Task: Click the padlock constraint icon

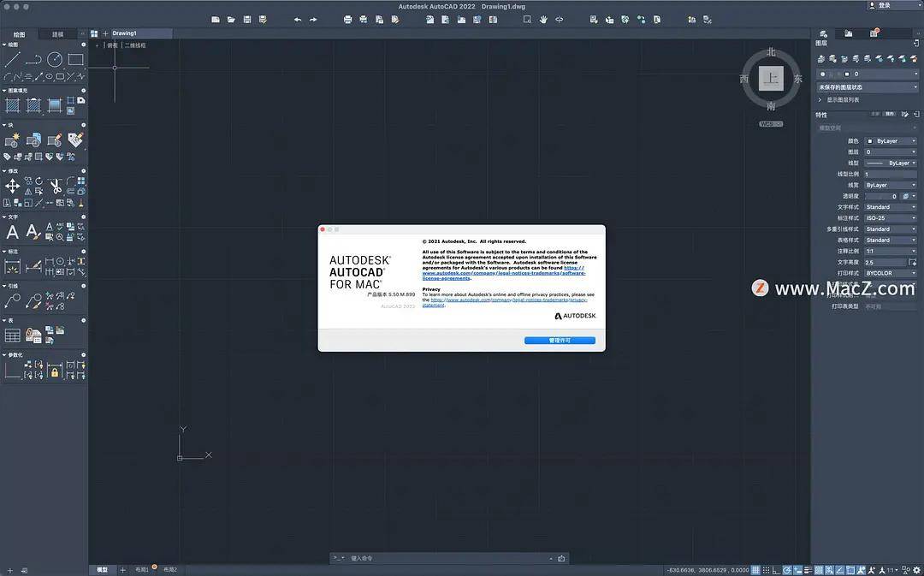Action: click(55, 371)
